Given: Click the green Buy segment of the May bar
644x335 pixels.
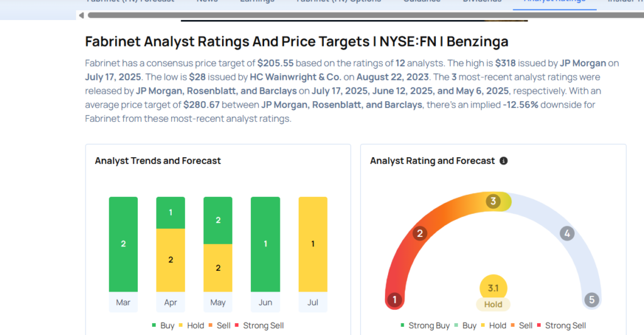Looking at the screenshot, I should (218, 220).
